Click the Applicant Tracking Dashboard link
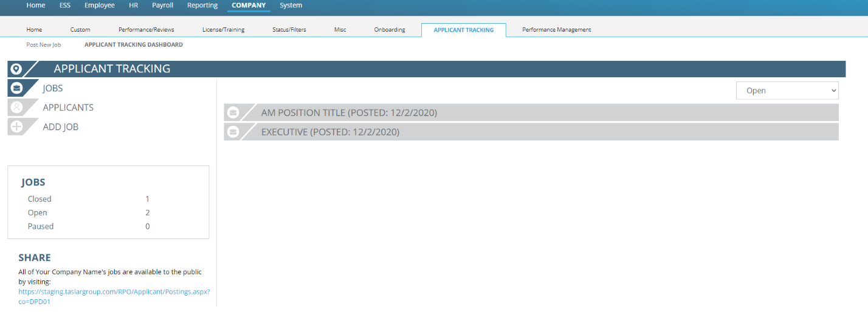Image resolution: width=868 pixels, height=312 pixels. 134,45
